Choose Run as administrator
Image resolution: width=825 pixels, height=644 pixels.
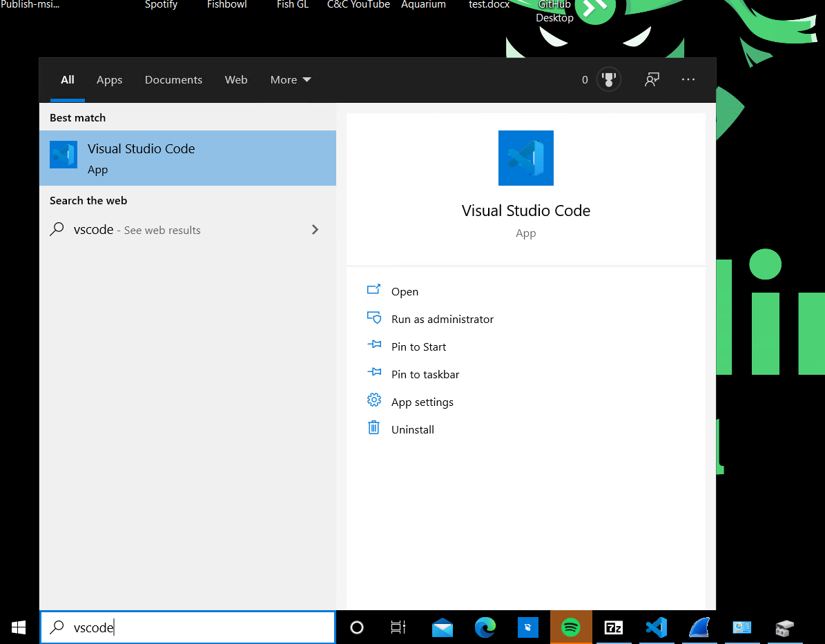442,319
